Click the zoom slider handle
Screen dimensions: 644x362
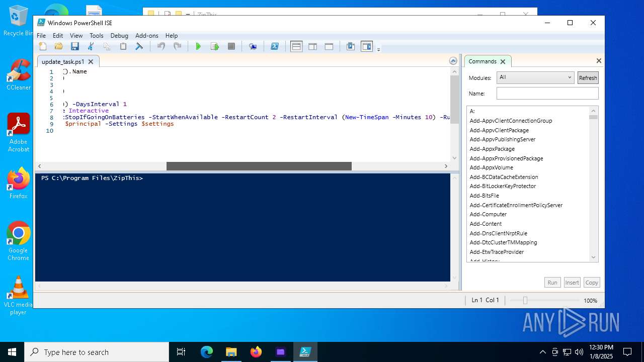[x=525, y=300]
